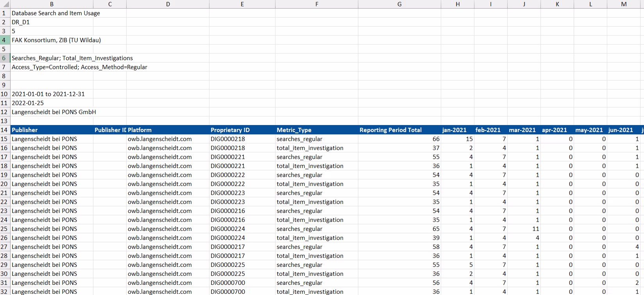Click the 'apr-2021' header cell
Screen dimensions: 644x295
click(557, 130)
